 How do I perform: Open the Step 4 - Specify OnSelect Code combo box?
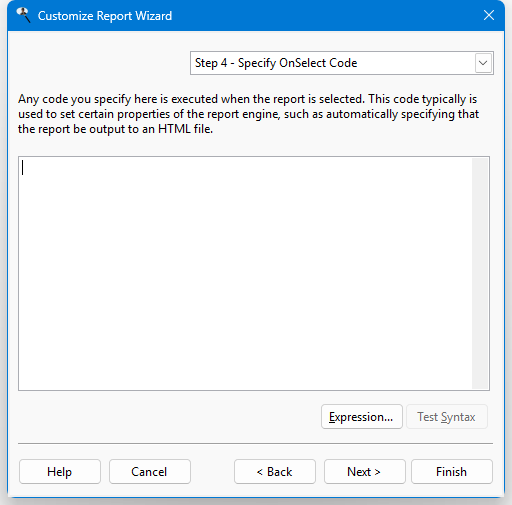coord(342,63)
